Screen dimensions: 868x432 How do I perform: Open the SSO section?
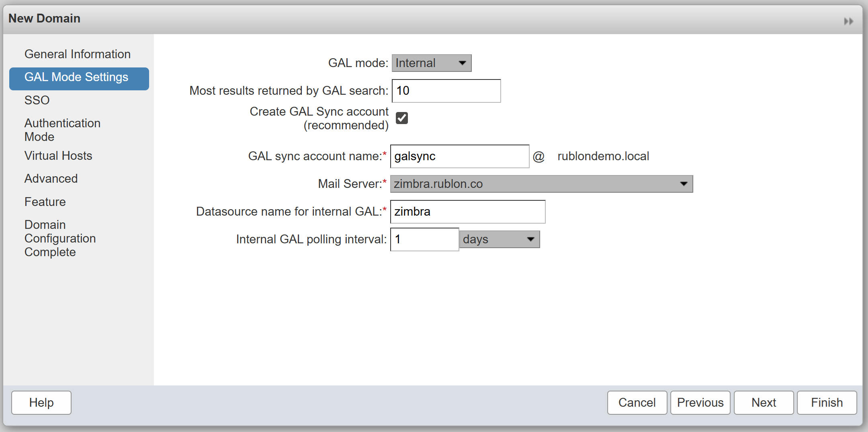tap(37, 100)
